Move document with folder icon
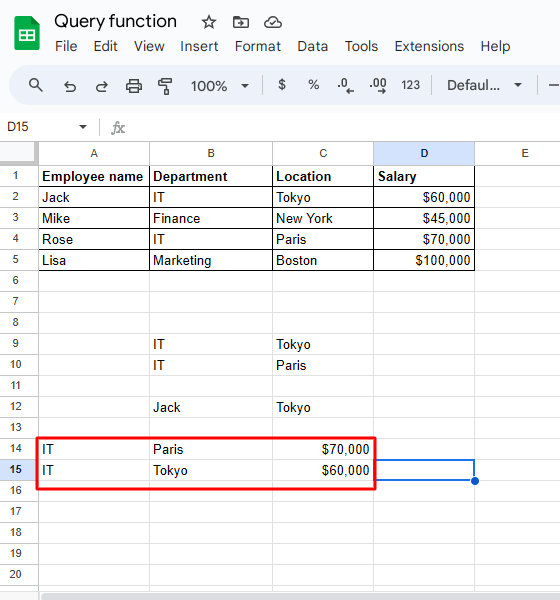 tap(241, 22)
